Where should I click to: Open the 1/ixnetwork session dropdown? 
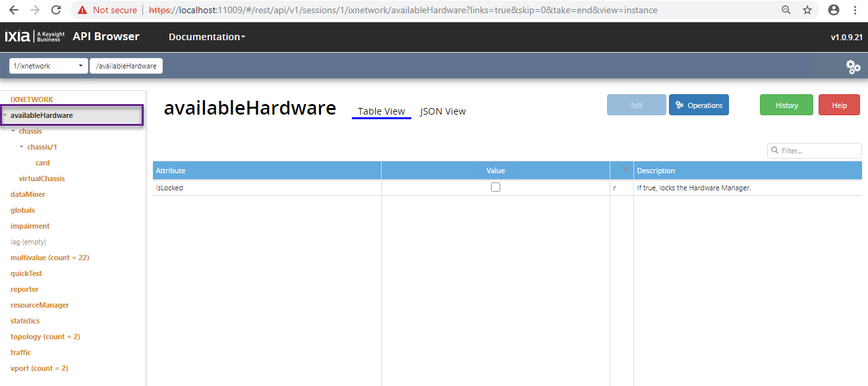point(49,66)
